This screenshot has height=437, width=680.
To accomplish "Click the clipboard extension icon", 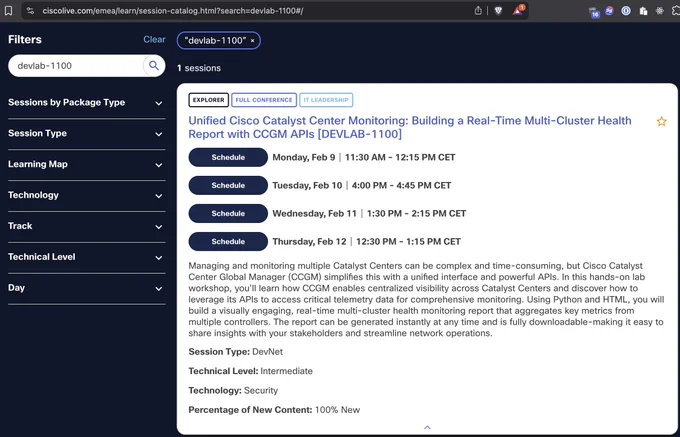I will click(x=643, y=11).
